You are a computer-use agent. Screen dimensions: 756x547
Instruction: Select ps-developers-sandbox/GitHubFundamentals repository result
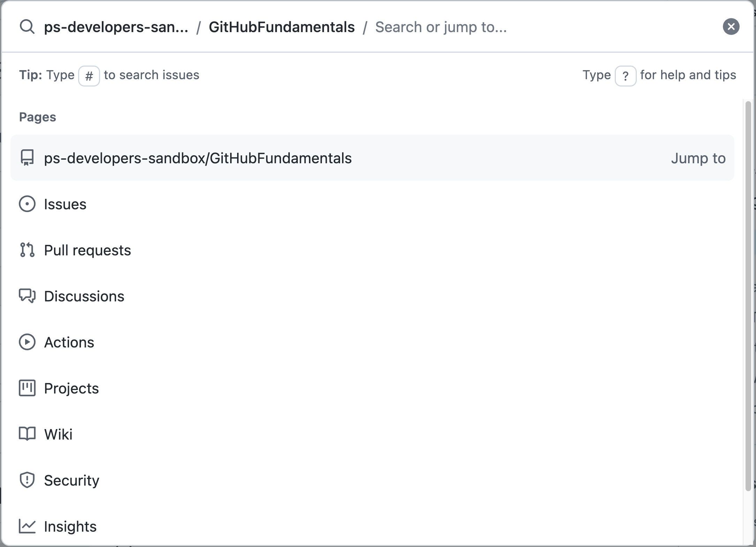[x=372, y=158]
